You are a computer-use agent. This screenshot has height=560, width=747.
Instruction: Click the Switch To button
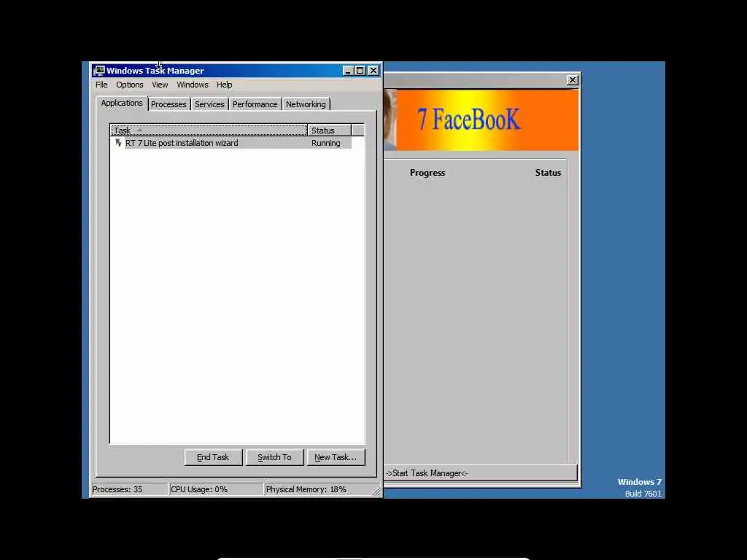click(274, 457)
